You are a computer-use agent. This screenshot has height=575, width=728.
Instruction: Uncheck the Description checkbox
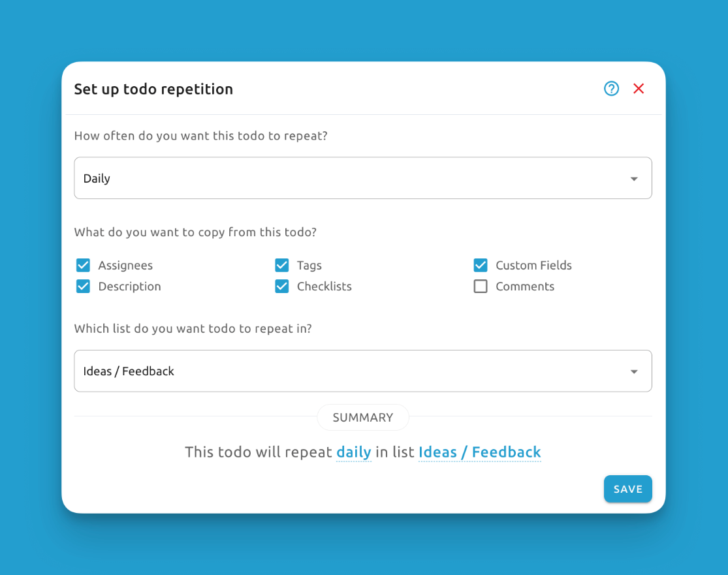point(83,286)
